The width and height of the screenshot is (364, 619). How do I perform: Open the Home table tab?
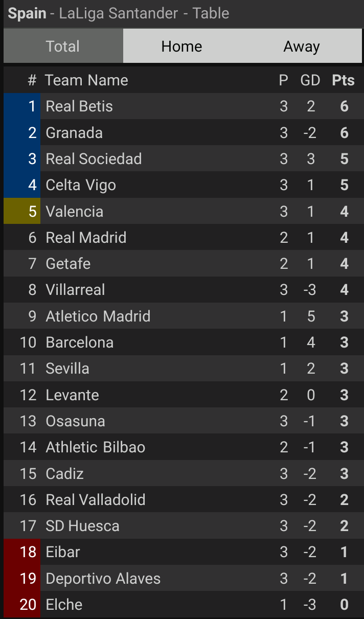[181, 47]
